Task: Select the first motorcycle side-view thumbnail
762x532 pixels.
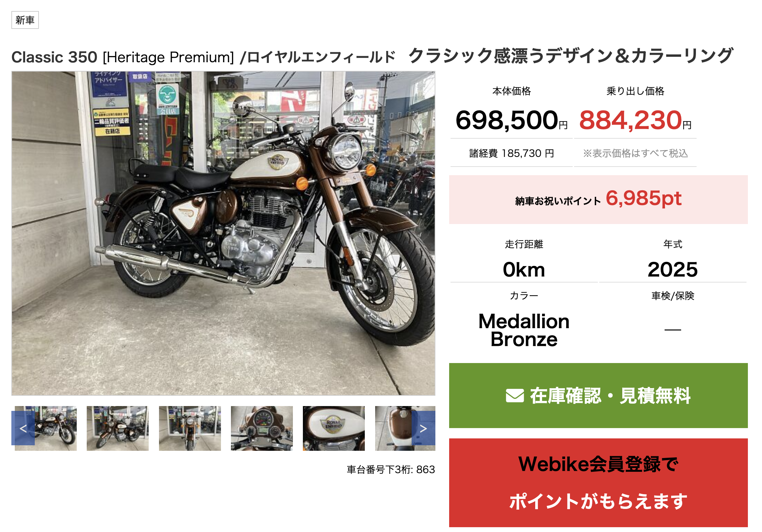Action: click(x=46, y=428)
